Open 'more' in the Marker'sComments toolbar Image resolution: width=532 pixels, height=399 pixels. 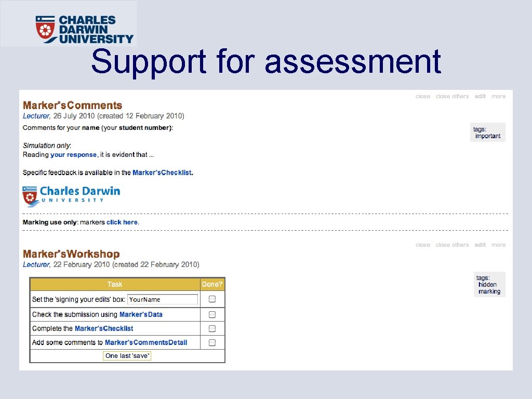(x=498, y=96)
